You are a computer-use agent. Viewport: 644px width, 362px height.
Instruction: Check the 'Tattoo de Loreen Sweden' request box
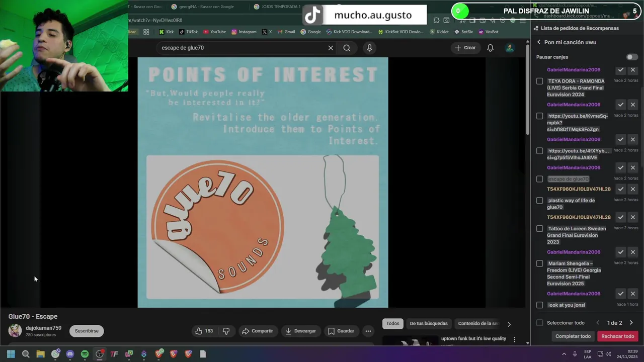(540, 229)
